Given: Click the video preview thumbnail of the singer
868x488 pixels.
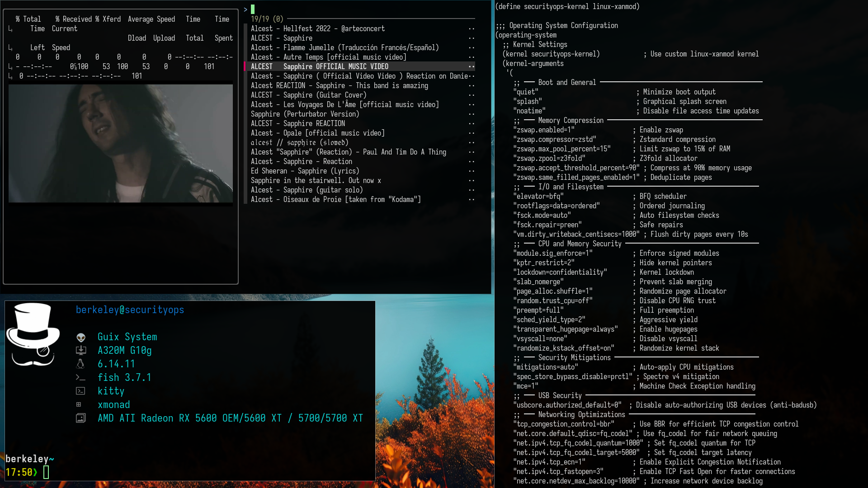Looking at the screenshot, I should tap(121, 143).
